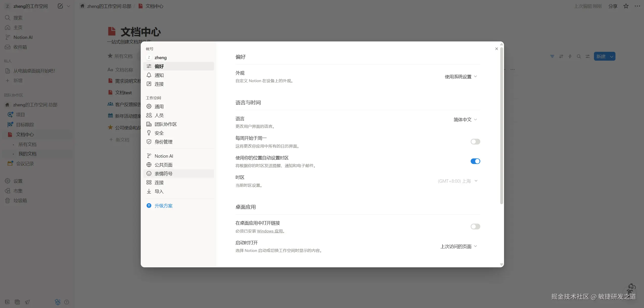Viewport: 644px width, 308px height.
Task: Open the three-dots page menu in top bar
Action: (637, 6)
